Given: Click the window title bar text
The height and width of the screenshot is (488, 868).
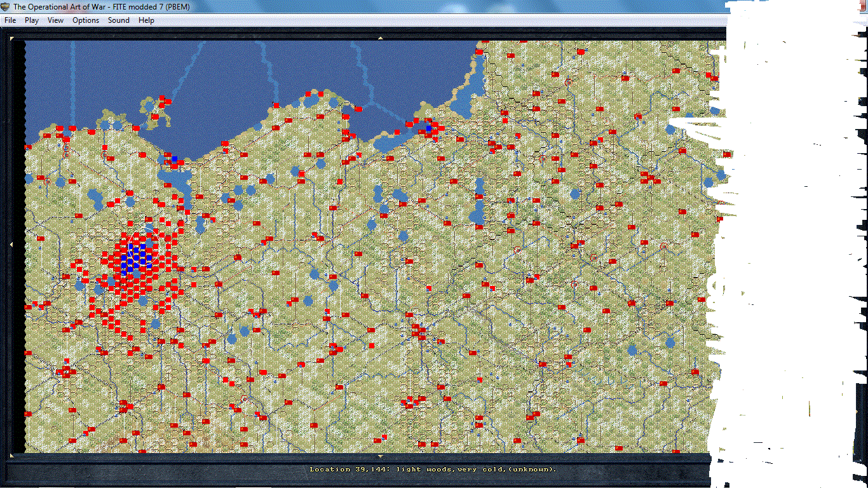Looking at the screenshot, I should pyautogui.click(x=102, y=6).
